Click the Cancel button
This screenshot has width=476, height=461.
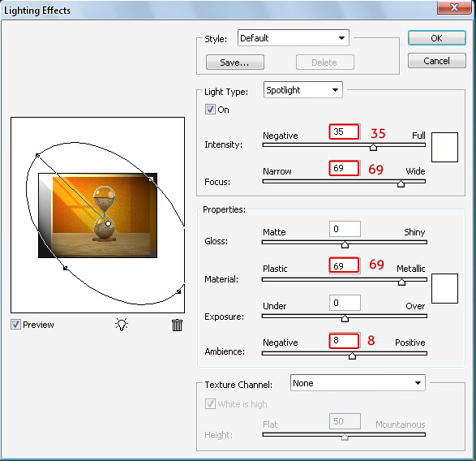click(x=436, y=61)
